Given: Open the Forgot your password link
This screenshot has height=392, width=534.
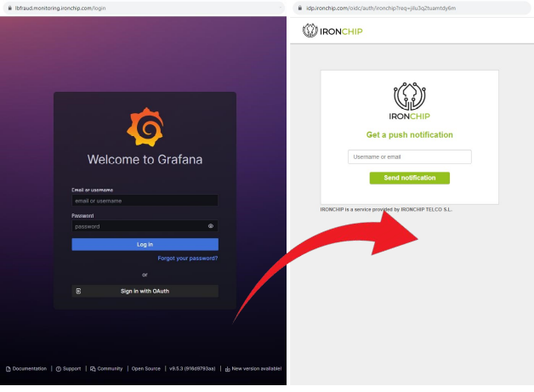Looking at the screenshot, I should 188,258.
